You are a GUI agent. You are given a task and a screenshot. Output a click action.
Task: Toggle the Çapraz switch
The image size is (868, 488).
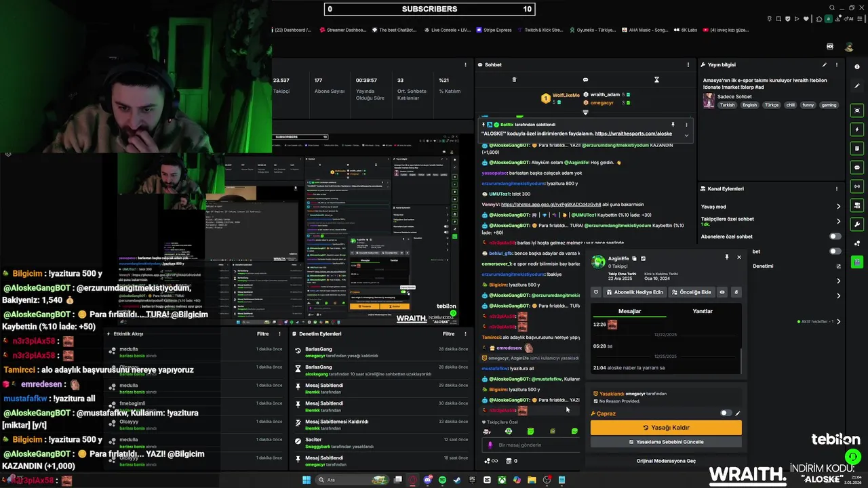click(x=726, y=413)
